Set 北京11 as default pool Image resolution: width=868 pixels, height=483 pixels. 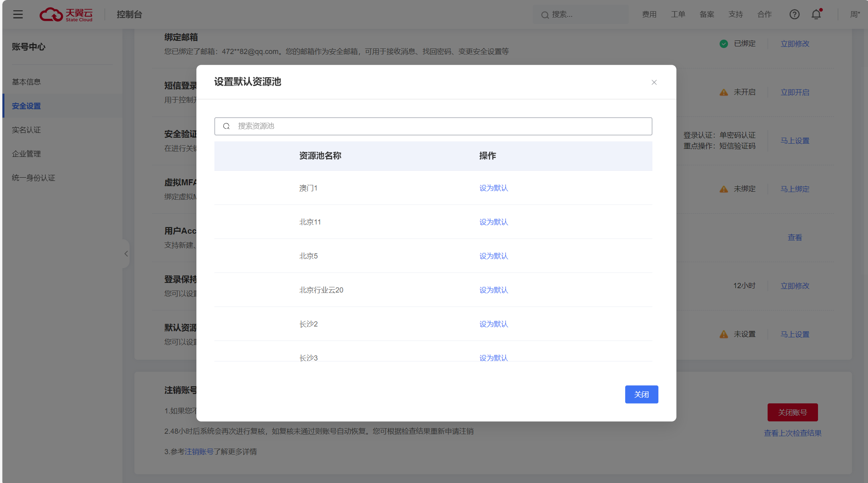coord(494,222)
